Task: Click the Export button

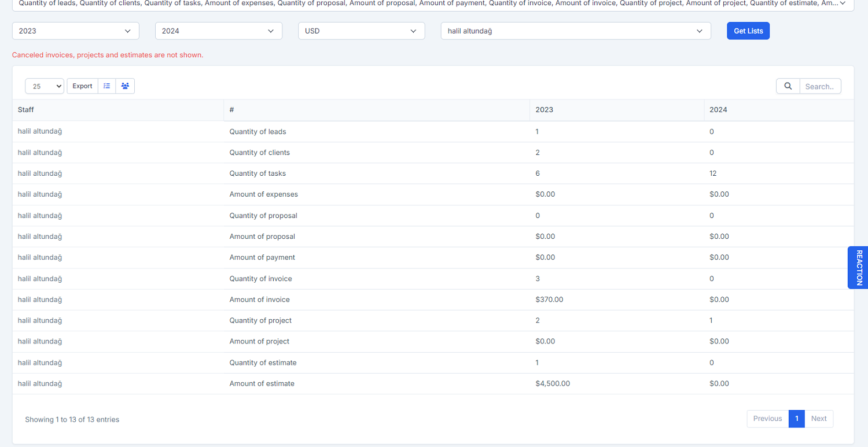Action: (x=82, y=86)
